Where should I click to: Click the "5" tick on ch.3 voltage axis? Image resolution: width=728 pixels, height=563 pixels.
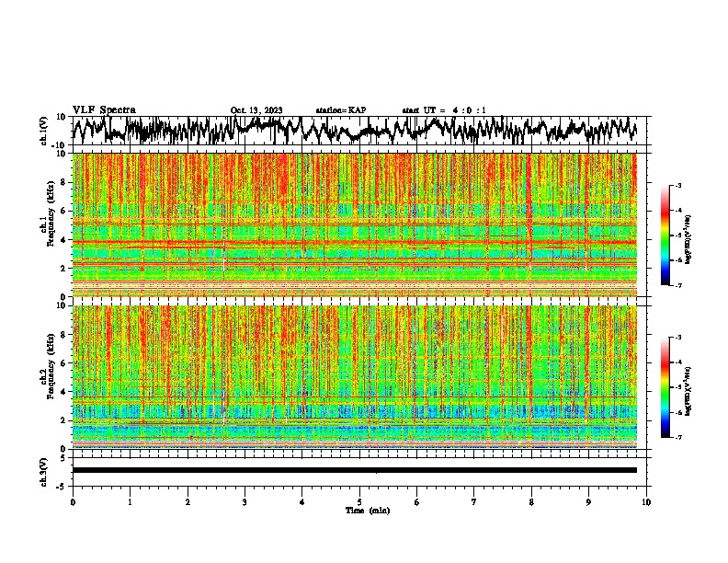(x=63, y=458)
